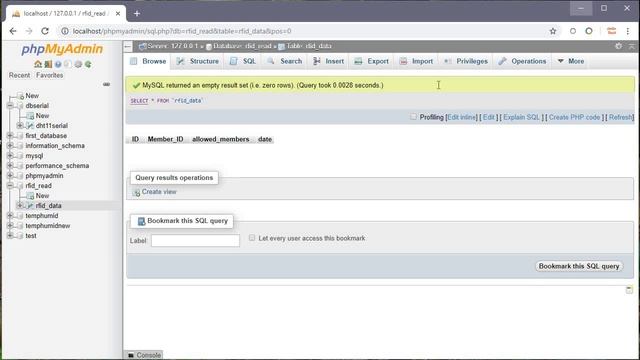Expand the temphumid database node
Image resolution: width=640 pixels, height=360 pixels.
coord(10,216)
